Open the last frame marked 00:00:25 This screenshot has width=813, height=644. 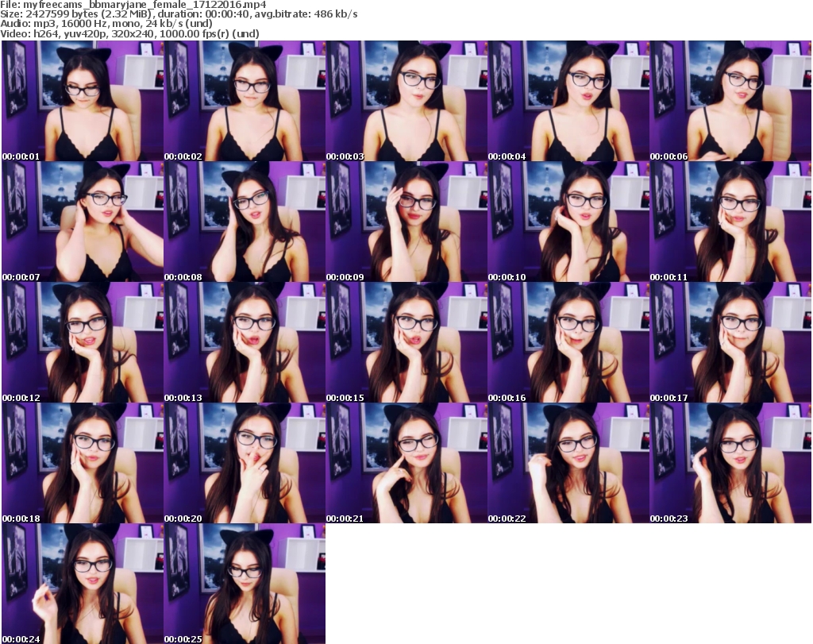[245, 584]
